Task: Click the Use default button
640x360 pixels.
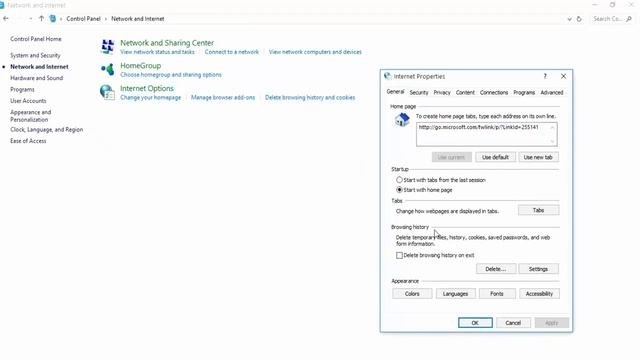Action: (x=495, y=157)
